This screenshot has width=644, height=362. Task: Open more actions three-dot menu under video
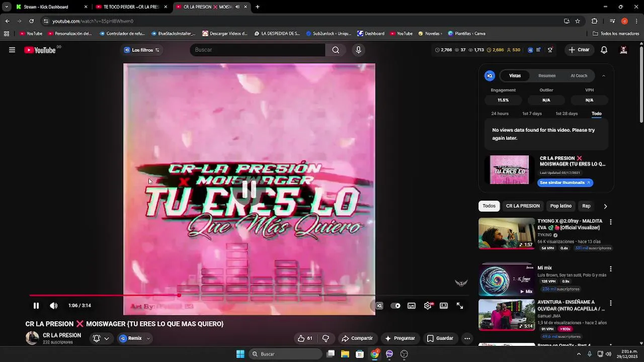467,338
